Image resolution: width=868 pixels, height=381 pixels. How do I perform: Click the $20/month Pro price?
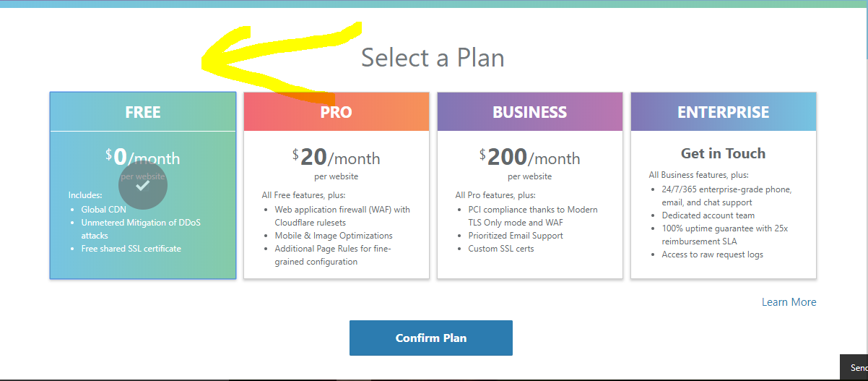coord(336,158)
